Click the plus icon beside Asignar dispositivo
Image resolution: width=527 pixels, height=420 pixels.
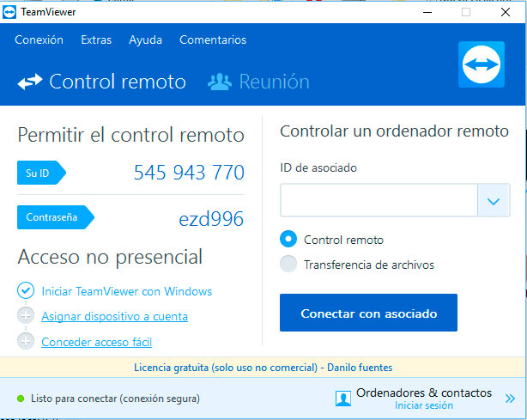pos(26,316)
